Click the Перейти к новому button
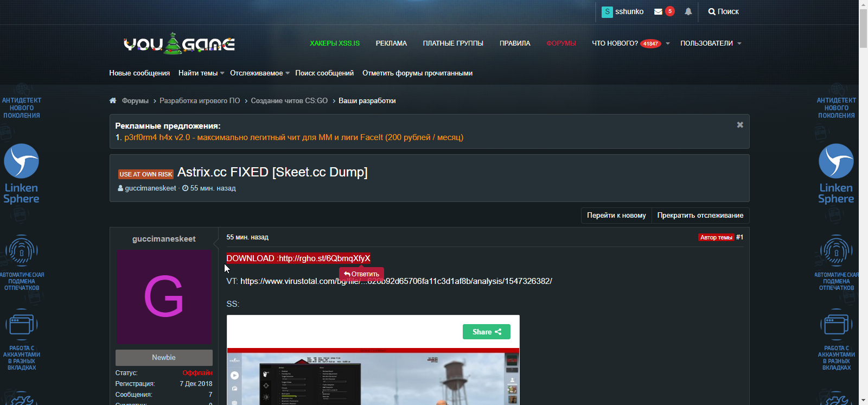This screenshot has width=868, height=405. tap(616, 216)
